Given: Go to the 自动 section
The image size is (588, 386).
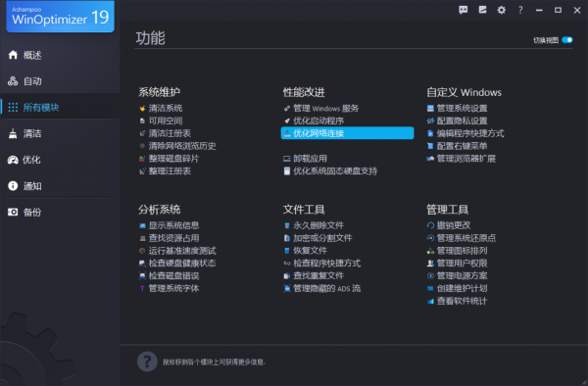Looking at the screenshot, I should (x=32, y=81).
